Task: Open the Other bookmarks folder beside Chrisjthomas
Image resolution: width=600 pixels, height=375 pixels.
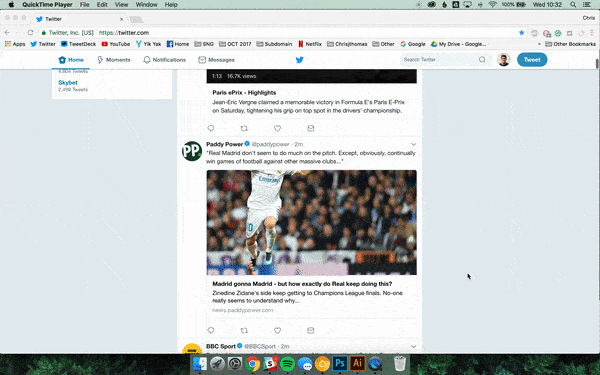Action: click(383, 44)
